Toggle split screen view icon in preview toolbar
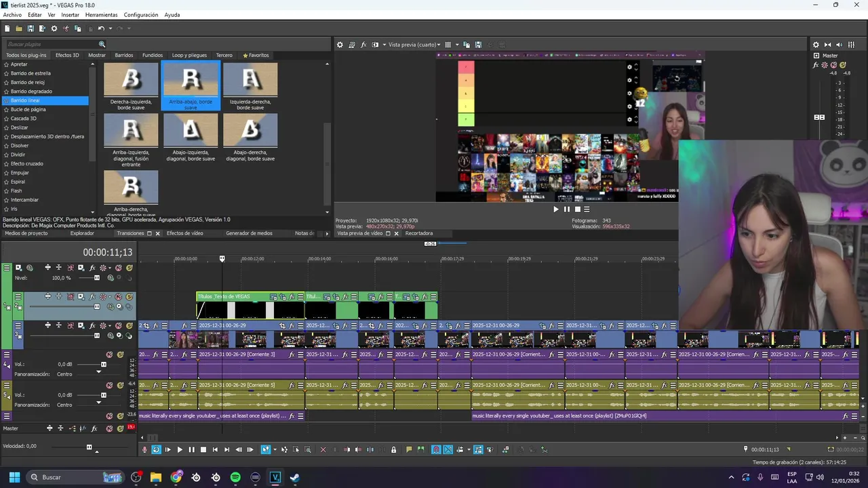This screenshot has height=488, width=868. click(375, 45)
